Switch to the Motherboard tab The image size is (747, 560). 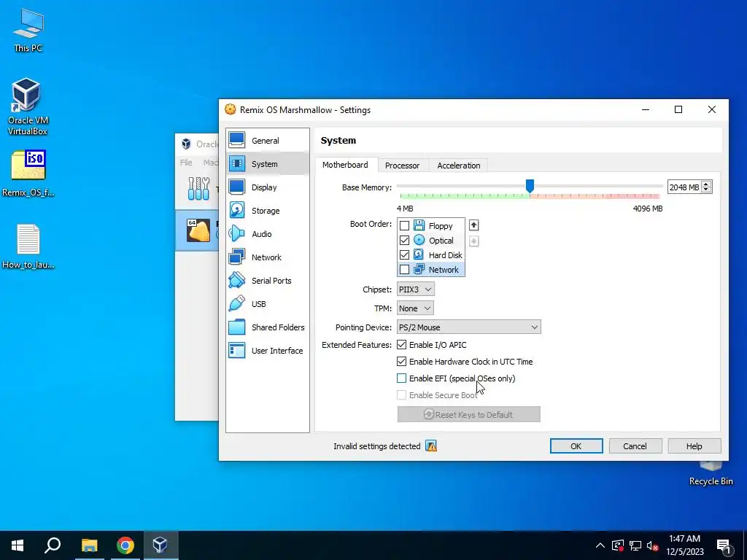[x=345, y=165]
